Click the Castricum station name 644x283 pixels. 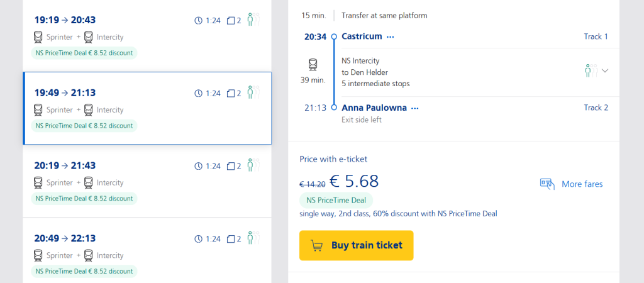coord(362,36)
